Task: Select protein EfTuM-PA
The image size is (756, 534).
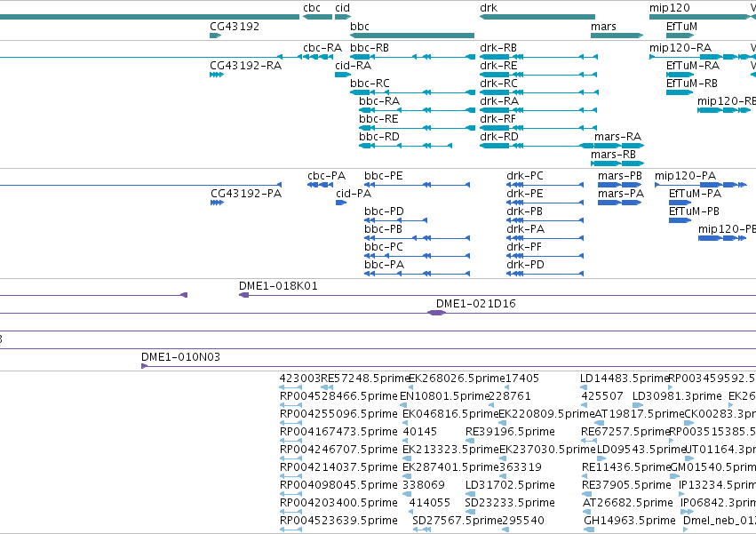Action: pos(695,194)
